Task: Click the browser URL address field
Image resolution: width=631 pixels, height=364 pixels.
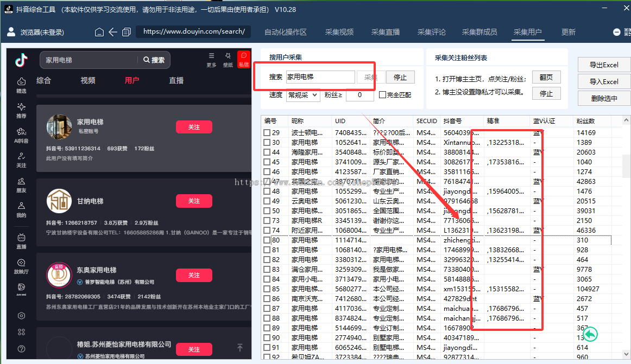Action: pos(193,32)
